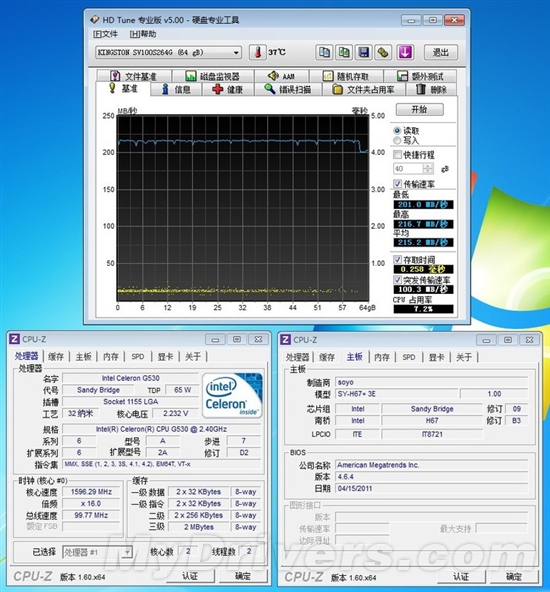The image size is (550, 592).
Task: Click the copy screenshot to clipboard icon
Action: coord(344,52)
